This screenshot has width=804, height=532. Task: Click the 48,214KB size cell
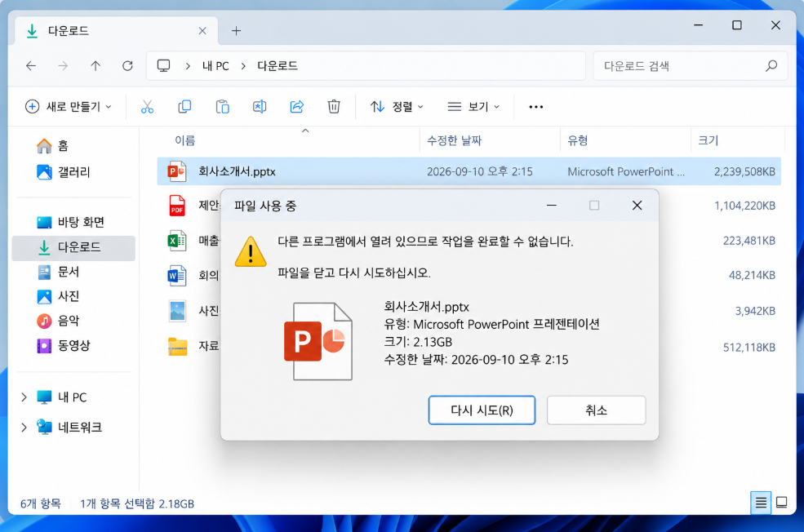point(752,275)
